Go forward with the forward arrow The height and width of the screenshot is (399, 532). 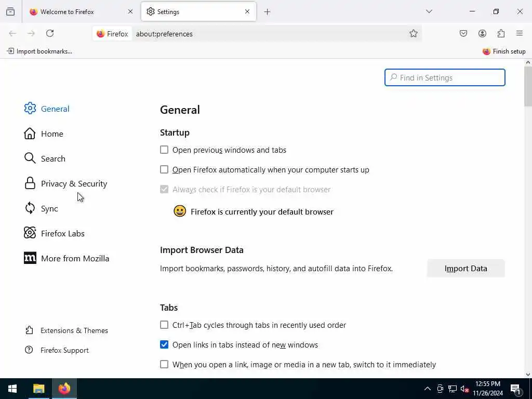(31, 33)
